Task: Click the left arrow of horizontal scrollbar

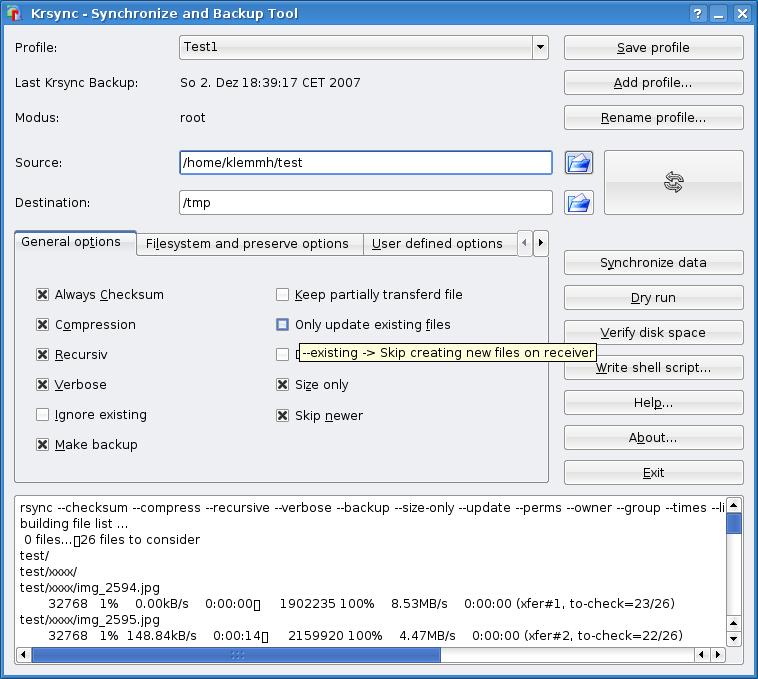Action: pyautogui.click(x=23, y=655)
